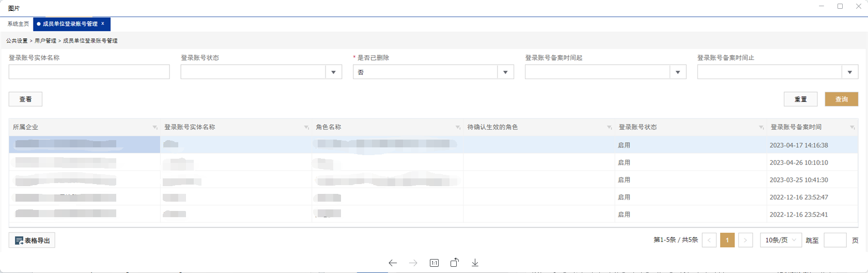The width and height of the screenshot is (868, 273).
Task: Open the filter on 登录账号状态 column header
Action: [x=761, y=127]
